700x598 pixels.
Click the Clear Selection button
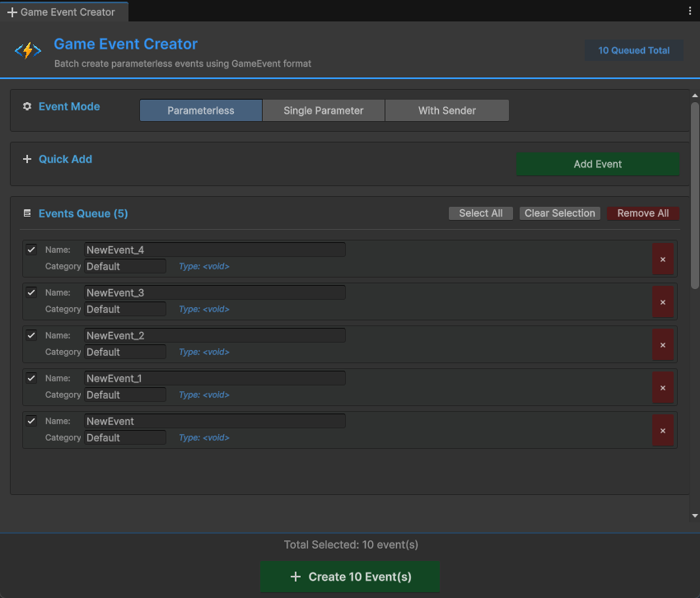click(559, 213)
